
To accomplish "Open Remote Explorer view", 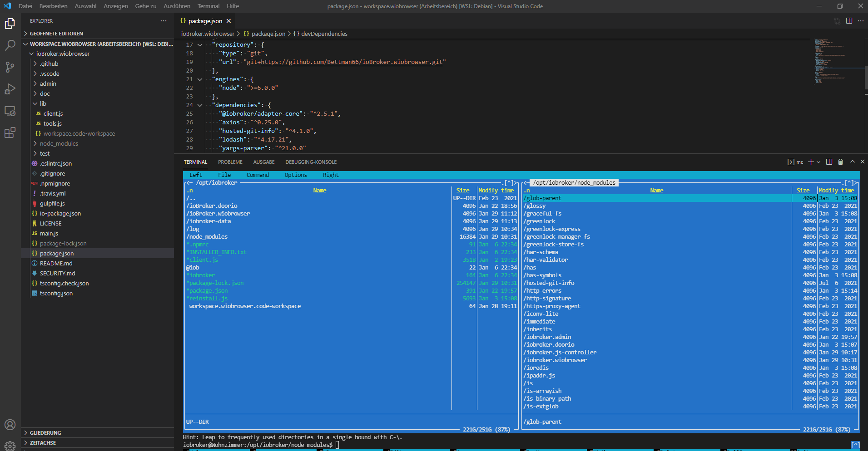I will [10, 111].
